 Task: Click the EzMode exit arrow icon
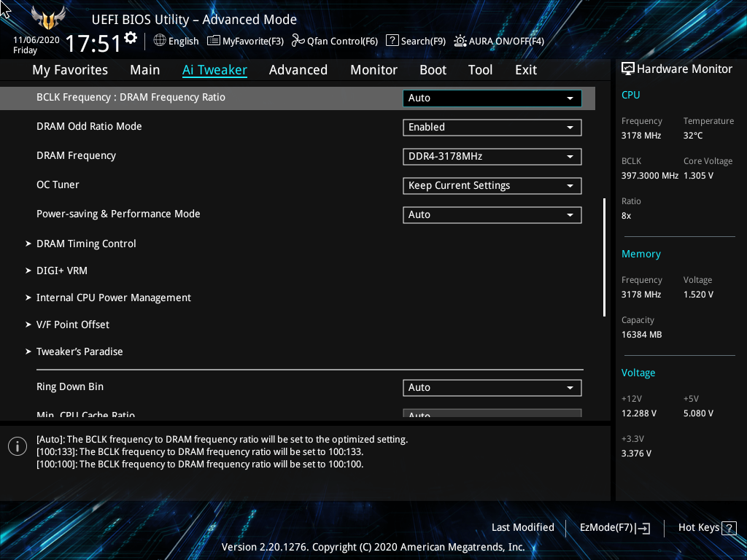(x=643, y=528)
